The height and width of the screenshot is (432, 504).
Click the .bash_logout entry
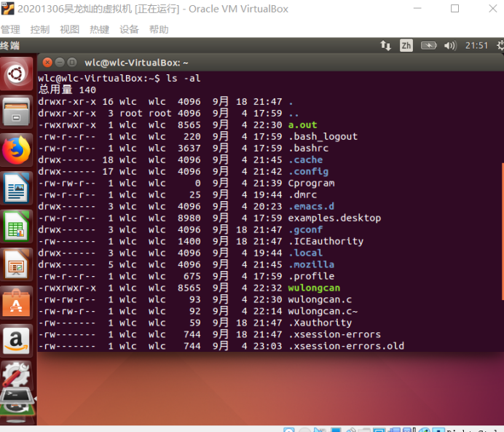click(323, 137)
